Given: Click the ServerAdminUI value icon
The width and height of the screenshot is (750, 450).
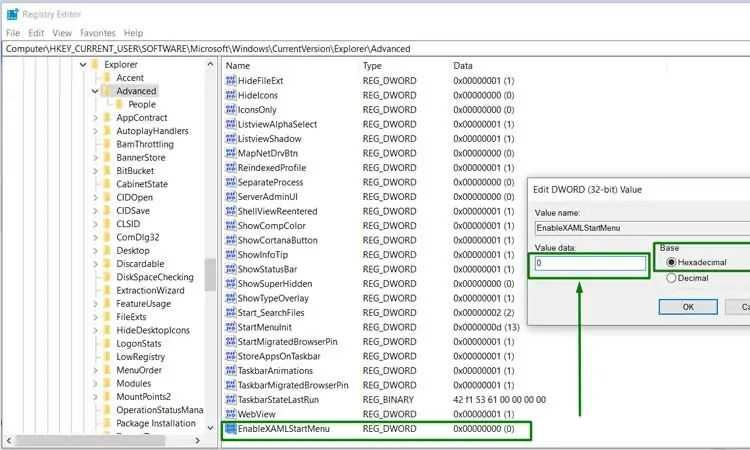Looking at the screenshot, I should click(x=231, y=197).
